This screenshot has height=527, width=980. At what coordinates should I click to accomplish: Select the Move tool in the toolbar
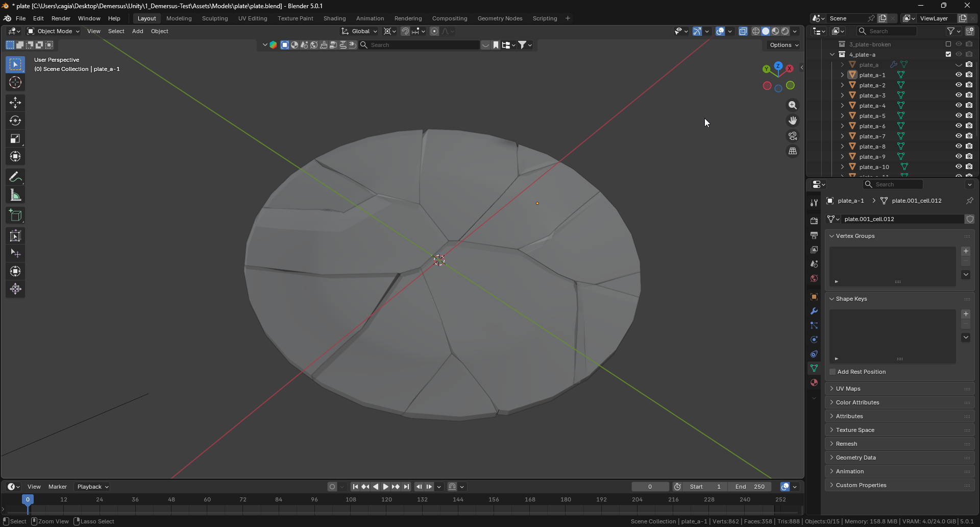click(15, 103)
